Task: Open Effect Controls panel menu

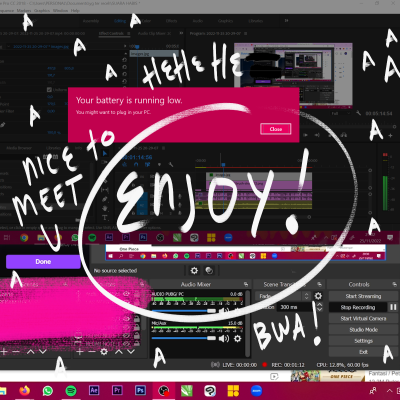Action: pyautogui.click(x=128, y=33)
